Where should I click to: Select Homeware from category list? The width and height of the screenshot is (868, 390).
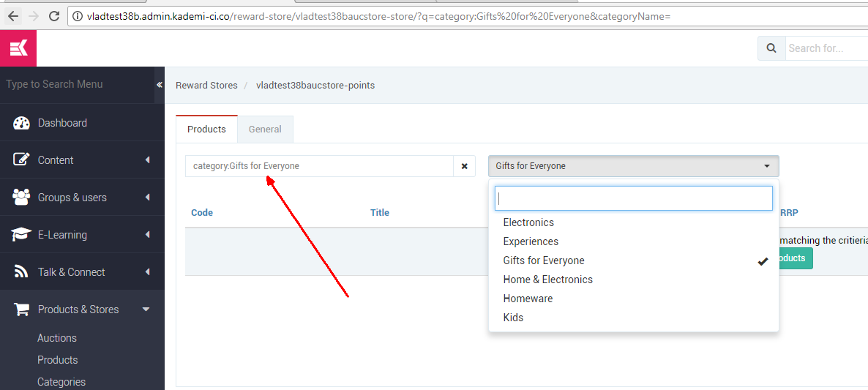633,299
